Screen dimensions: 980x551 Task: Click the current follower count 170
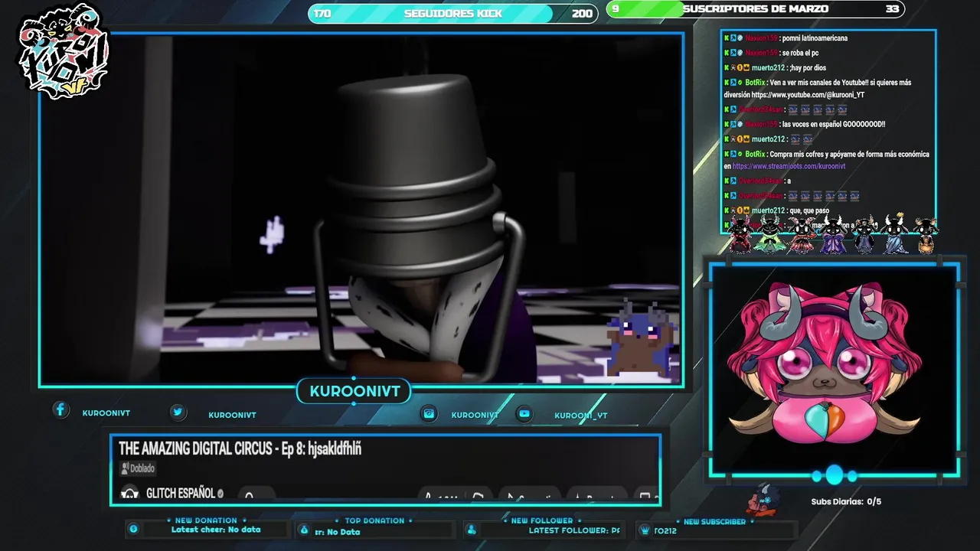pyautogui.click(x=322, y=14)
